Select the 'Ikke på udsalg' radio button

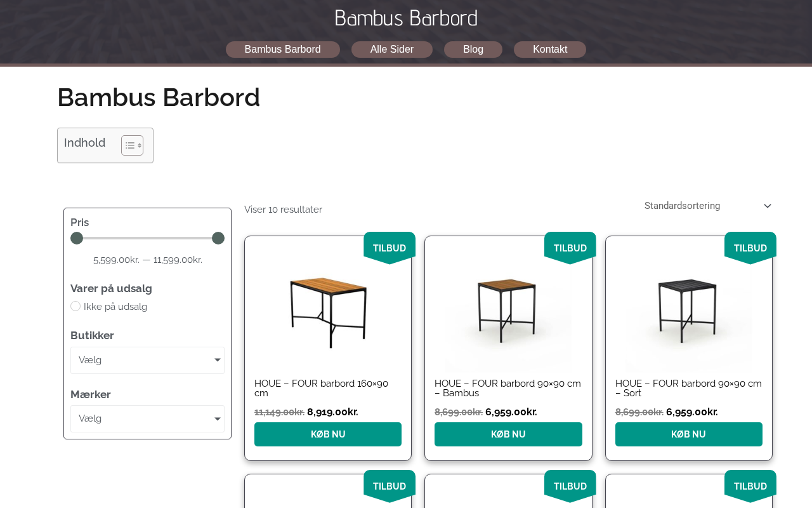click(75, 306)
